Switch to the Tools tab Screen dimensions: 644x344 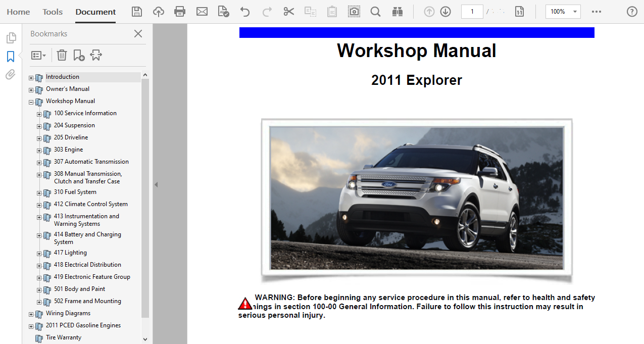coord(52,11)
